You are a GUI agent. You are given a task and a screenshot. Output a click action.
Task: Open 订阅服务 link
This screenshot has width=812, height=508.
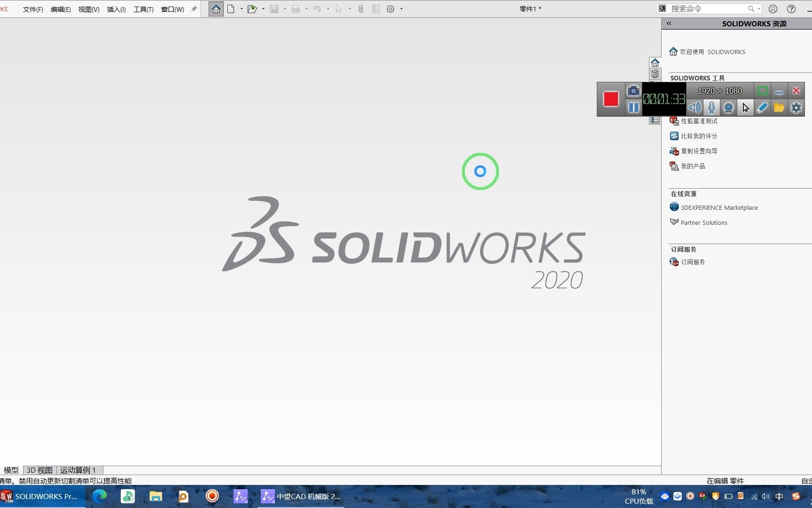693,262
